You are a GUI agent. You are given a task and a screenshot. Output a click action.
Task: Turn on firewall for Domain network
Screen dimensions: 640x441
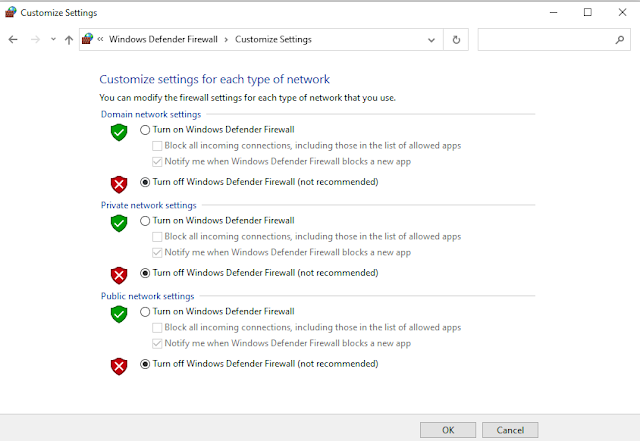click(145, 130)
